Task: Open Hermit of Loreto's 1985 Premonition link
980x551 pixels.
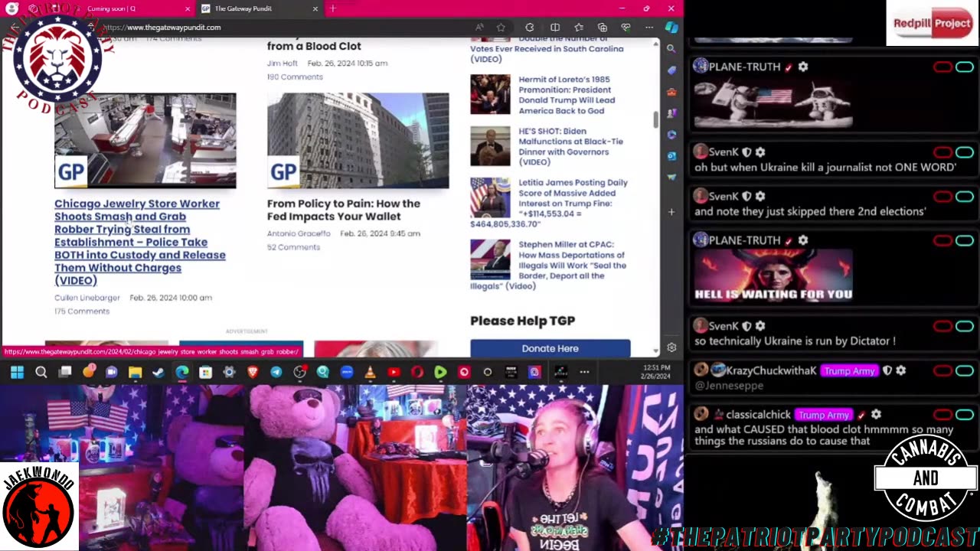Action: (x=567, y=95)
